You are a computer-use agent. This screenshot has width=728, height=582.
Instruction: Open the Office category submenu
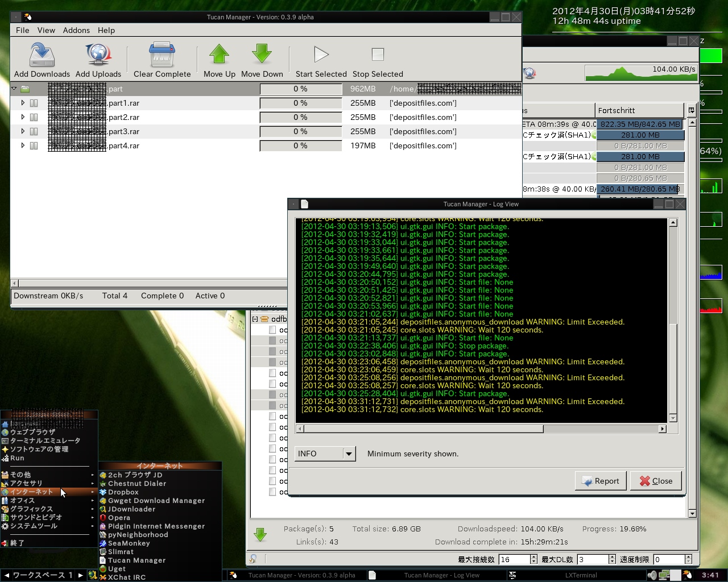[x=48, y=501]
